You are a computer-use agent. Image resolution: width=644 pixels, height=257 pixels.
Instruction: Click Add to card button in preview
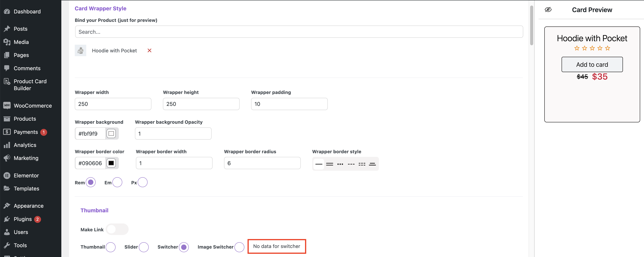pos(592,65)
